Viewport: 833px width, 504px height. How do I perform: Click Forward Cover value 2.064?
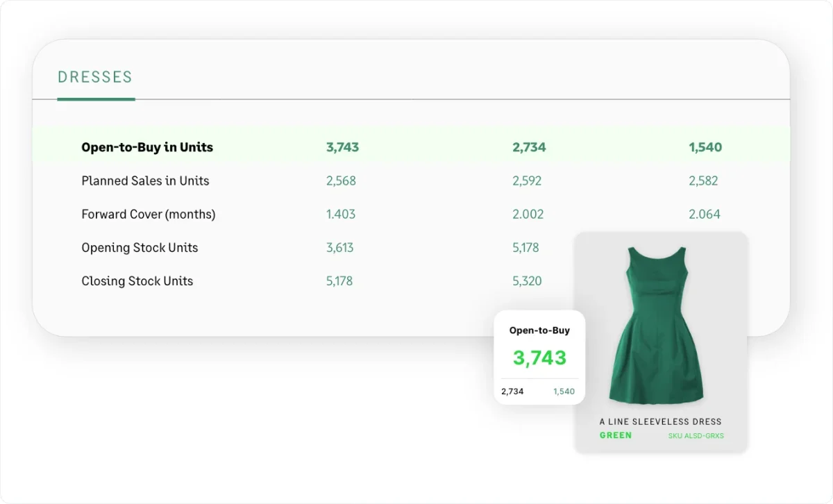[705, 214]
